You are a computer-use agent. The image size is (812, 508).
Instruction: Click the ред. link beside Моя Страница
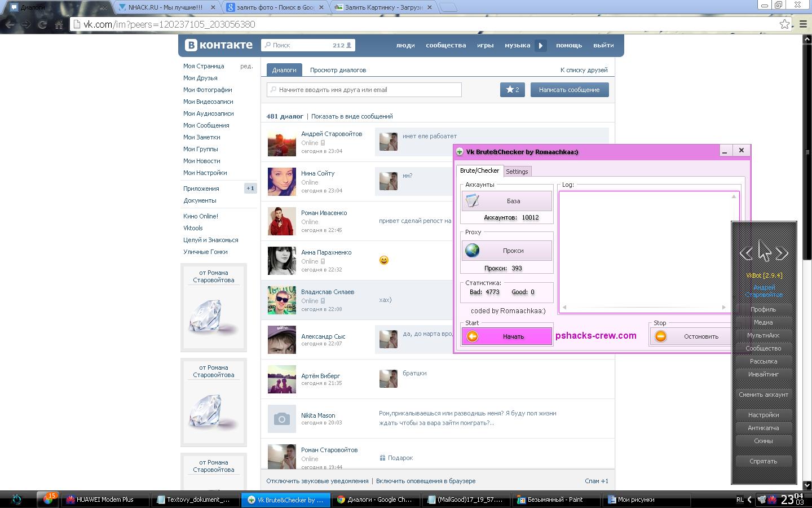click(x=246, y=66)
